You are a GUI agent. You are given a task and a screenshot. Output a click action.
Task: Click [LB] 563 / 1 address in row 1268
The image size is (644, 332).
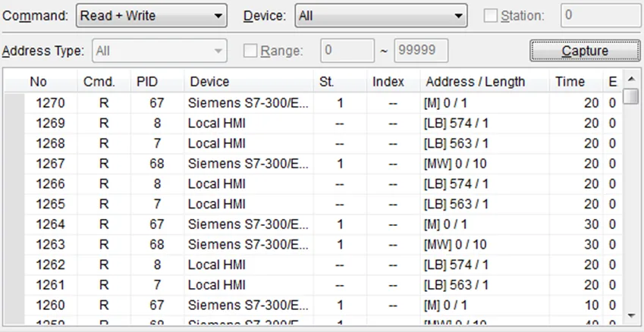(x=456, y=143)
